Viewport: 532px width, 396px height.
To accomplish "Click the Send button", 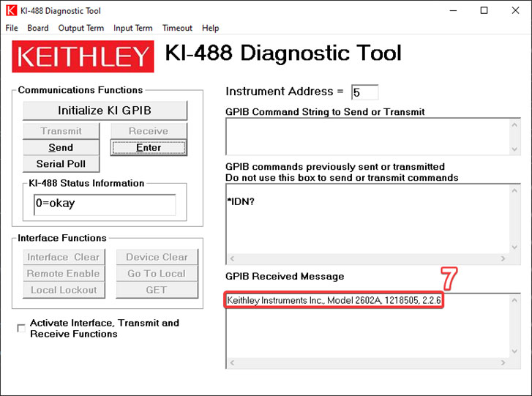I will 61,148.
